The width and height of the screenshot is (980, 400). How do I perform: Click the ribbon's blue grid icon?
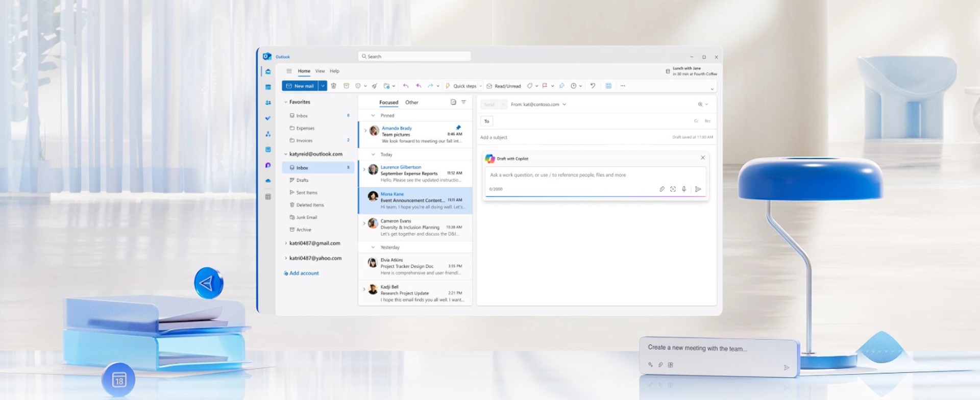point(608,86)
